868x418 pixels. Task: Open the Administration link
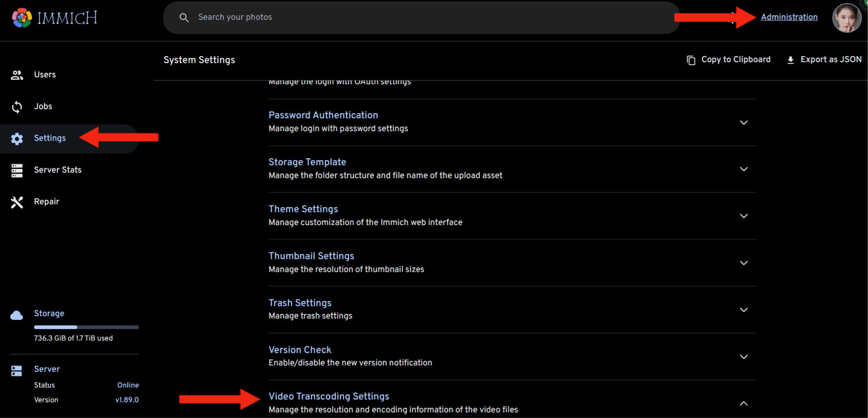tap(789, 17)
